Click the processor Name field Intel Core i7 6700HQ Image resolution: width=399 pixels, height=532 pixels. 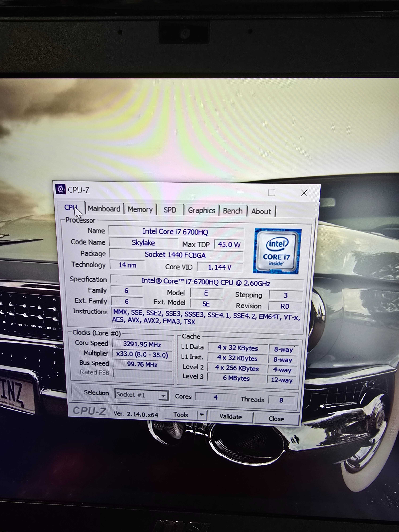pos(176,231)
